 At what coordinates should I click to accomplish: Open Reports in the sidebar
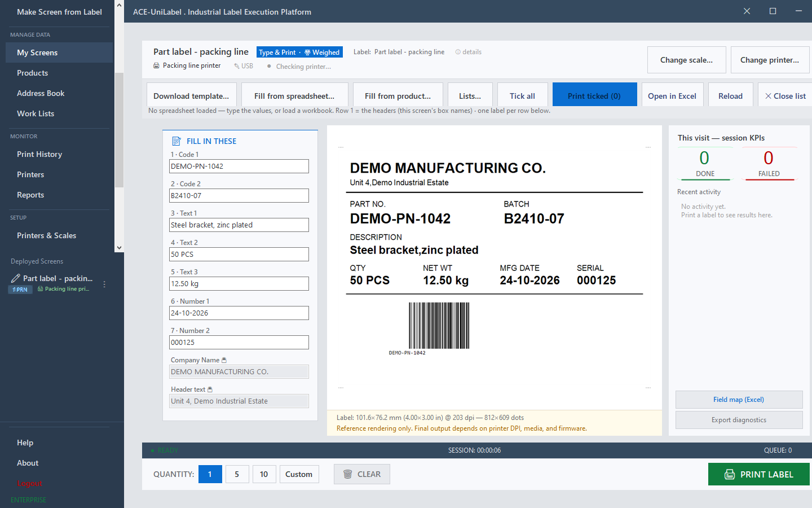click(x=59, y=195)
